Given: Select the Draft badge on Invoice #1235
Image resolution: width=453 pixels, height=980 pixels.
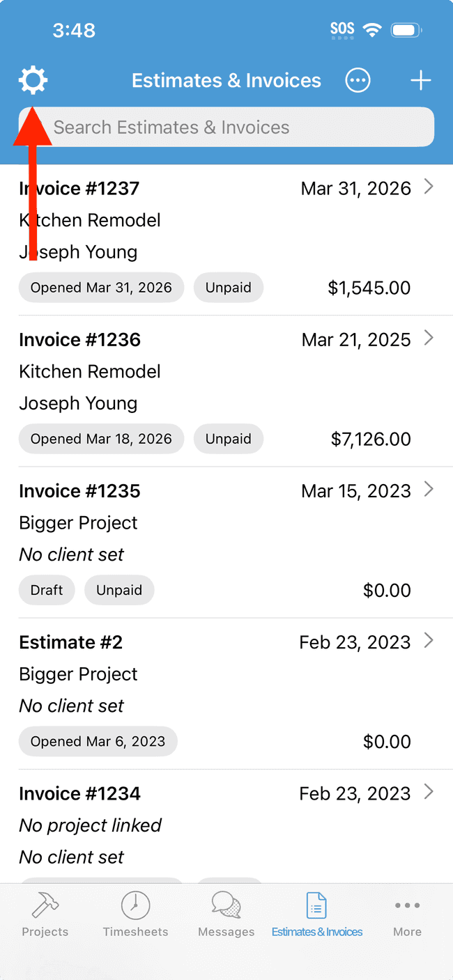Looking at the screenshot, I should pyautogui.click(x=47, y=590).
